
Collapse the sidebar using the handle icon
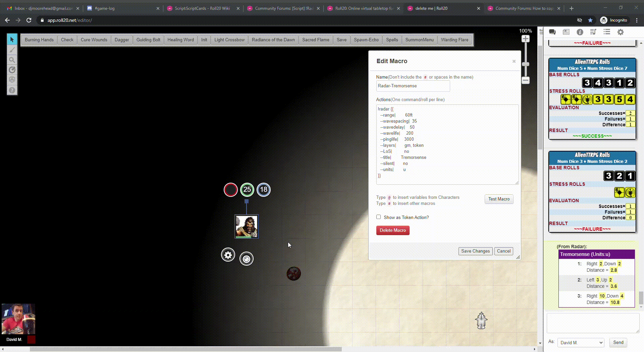pyautogui.click(x=541, y=32)
